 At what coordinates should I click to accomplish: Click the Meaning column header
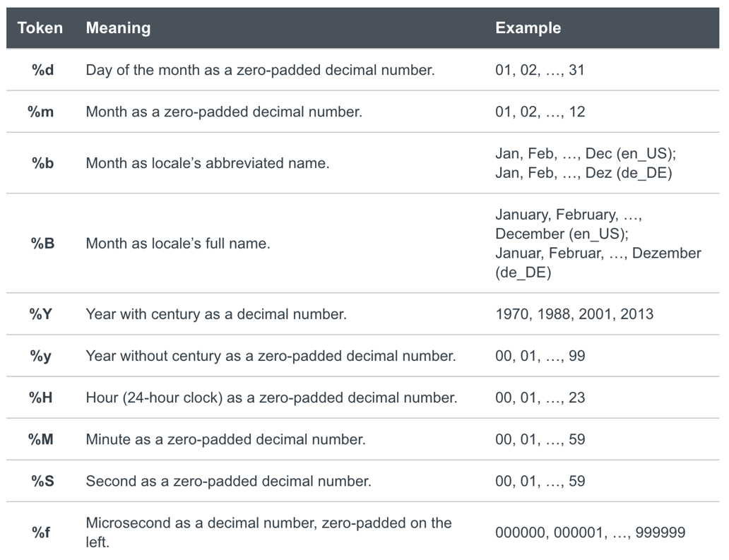[118, 28]
